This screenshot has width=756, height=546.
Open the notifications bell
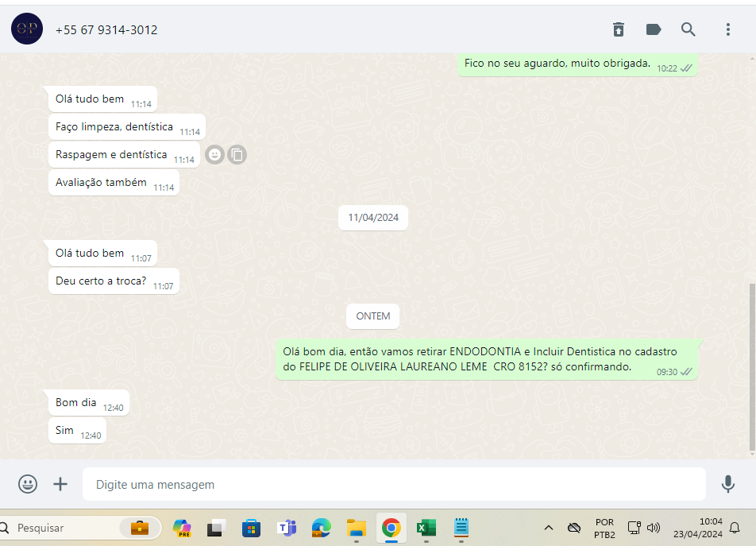735,529
